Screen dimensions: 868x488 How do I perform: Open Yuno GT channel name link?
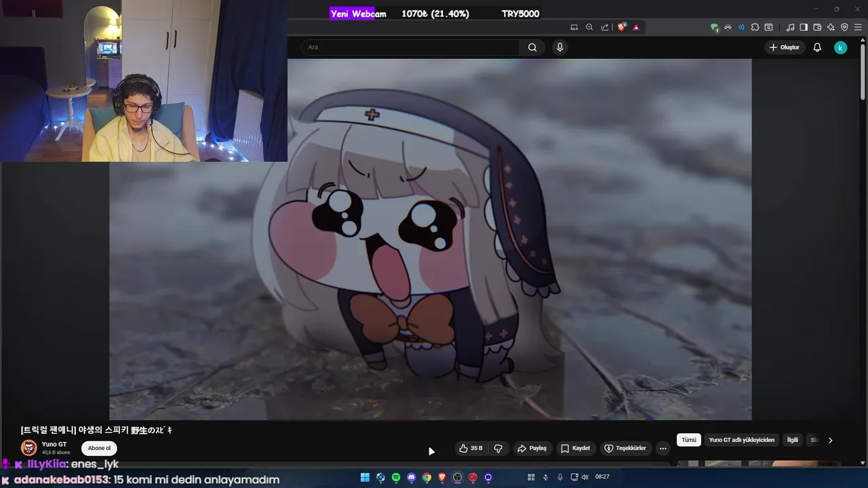point(54,445)
